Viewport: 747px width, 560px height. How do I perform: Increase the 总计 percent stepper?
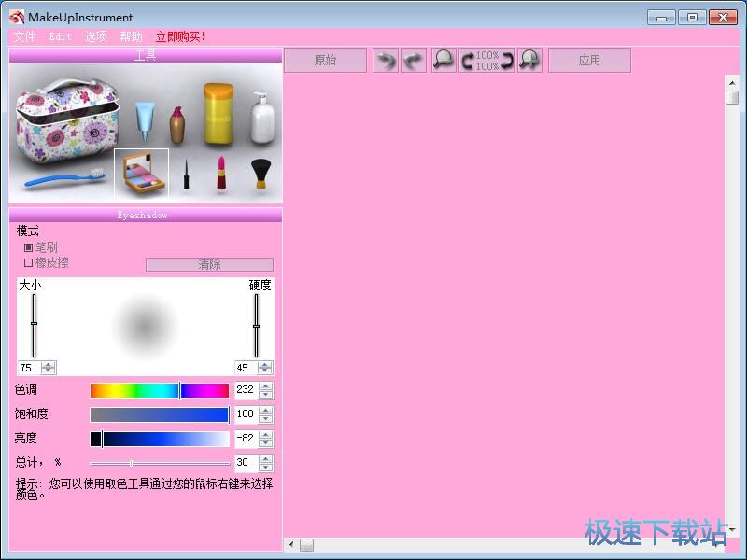coord(266,458)
